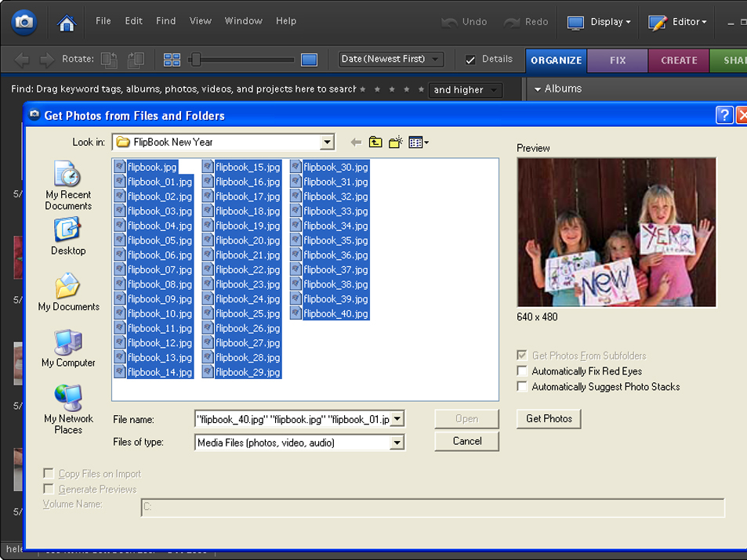Open the Display dropdown menu
Image resolution: width=747 pixels, height=560 pixels.
(611, 22)
